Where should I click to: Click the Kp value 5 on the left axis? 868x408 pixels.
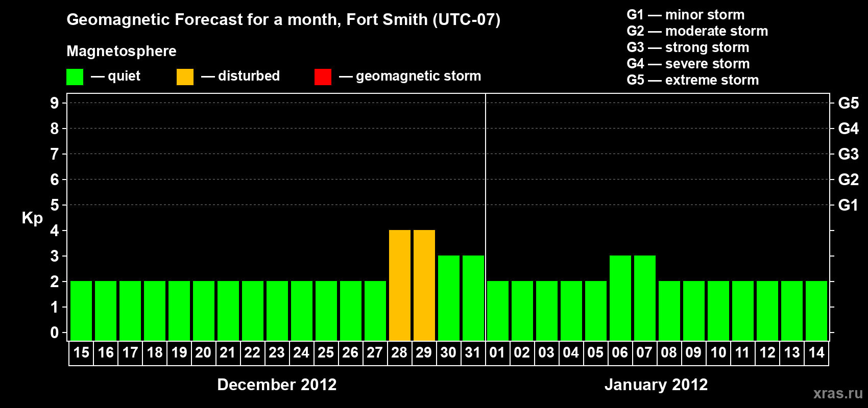[55, 205]
